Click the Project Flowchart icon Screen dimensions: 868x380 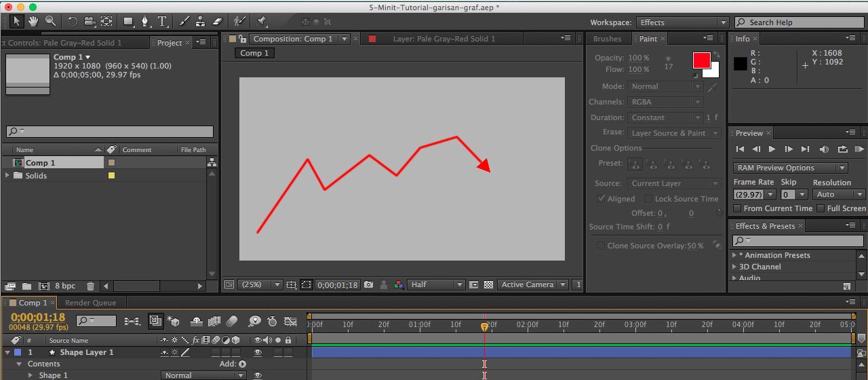pos(212,163)
